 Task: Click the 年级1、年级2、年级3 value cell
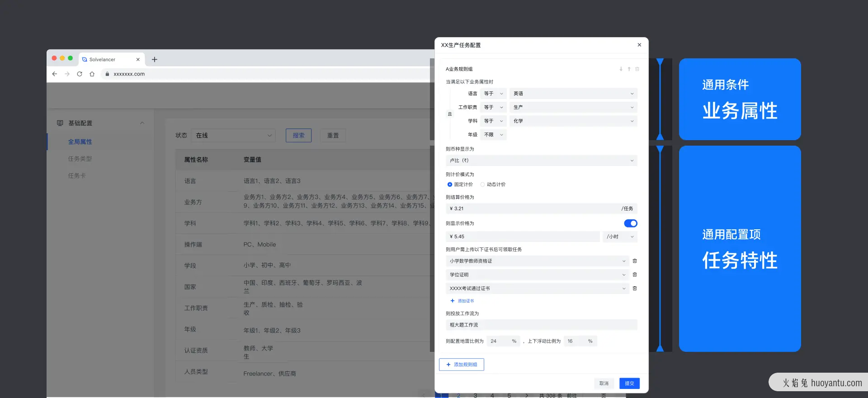coord(272,330)
